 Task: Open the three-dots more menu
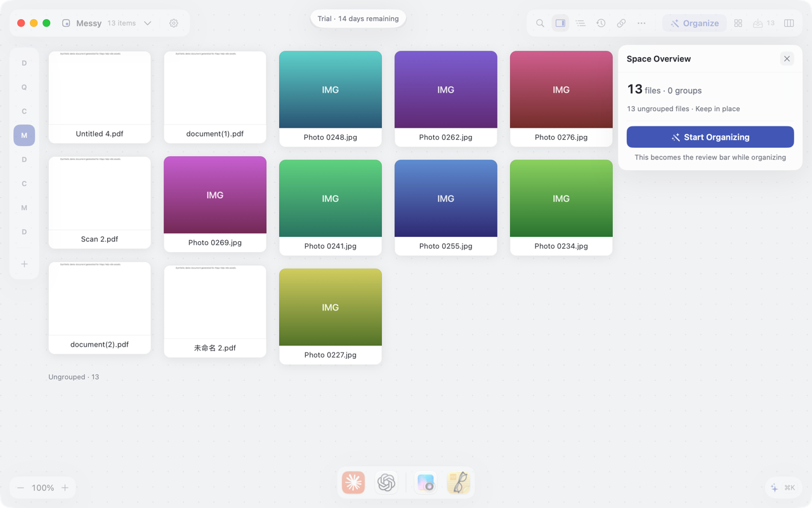(641, 23)
